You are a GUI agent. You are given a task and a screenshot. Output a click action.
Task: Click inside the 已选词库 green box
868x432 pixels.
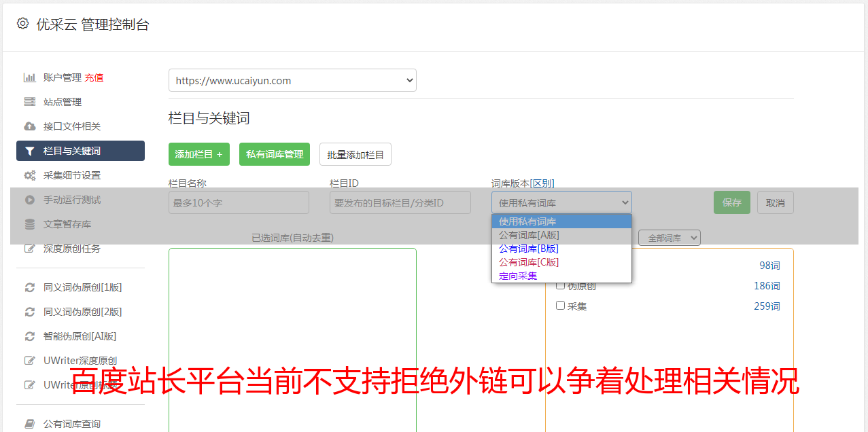(x=292, y=340)
